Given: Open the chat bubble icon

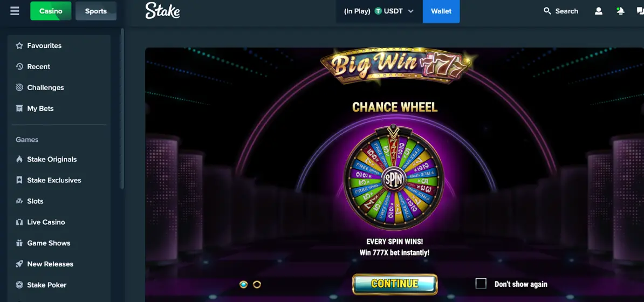Looking at the screenshot, I should tap(640, 11).
